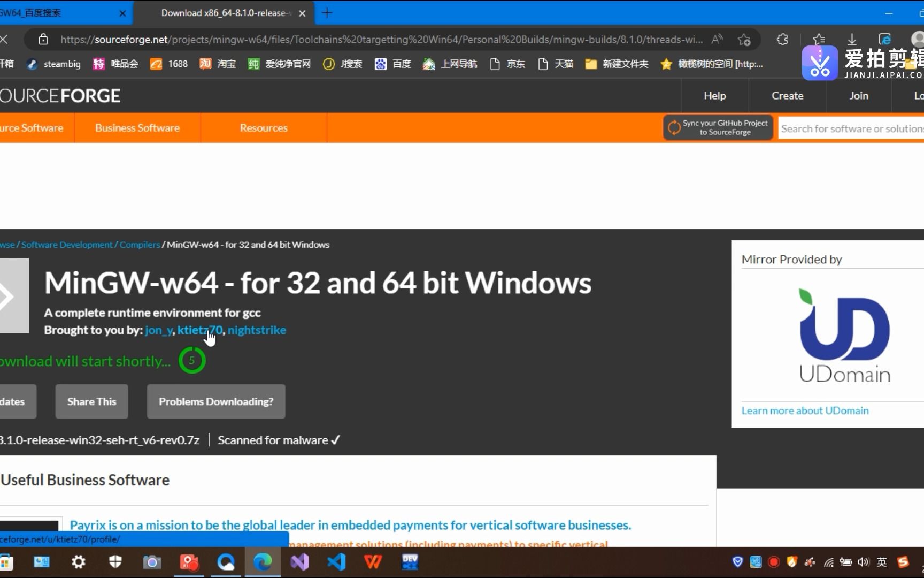Open Visual Studio in taskbar
The height and width of the screenshot is (578, 924).
[x=299, y=562]
